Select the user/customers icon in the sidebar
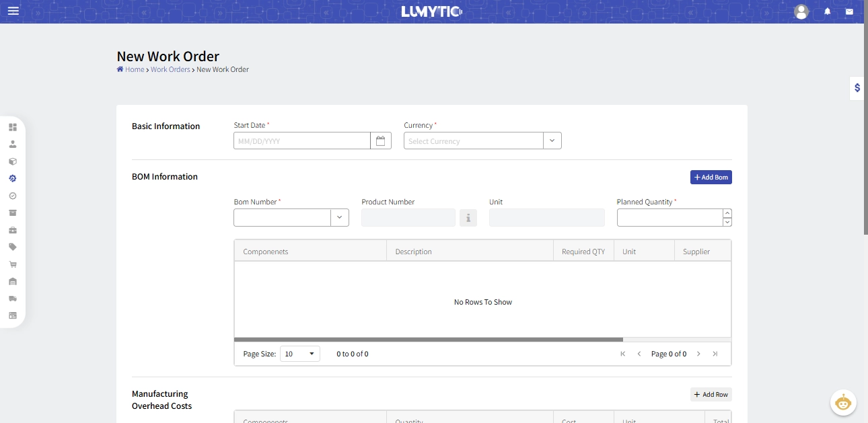Viewport: 868px width, 423px height. [12, 143]
